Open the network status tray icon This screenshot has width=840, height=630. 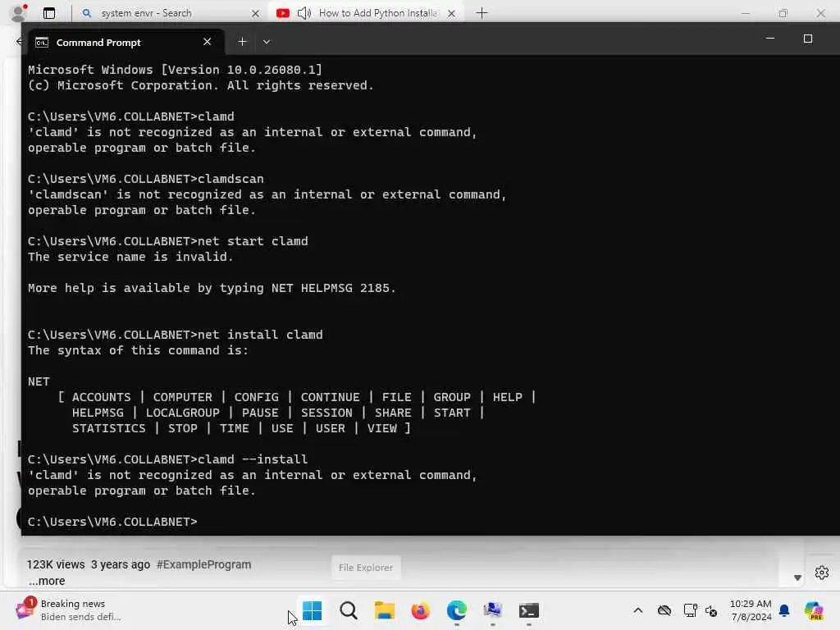pos(690,610)
